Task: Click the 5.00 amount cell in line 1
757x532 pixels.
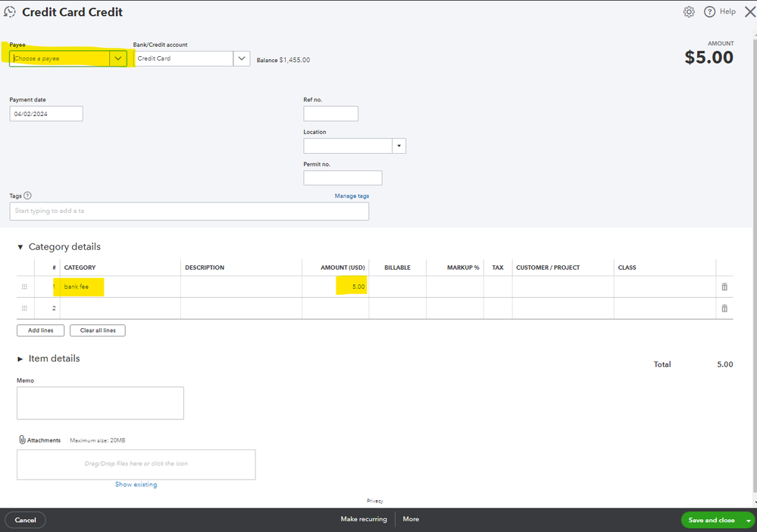Action: click(x=336, y=286)
